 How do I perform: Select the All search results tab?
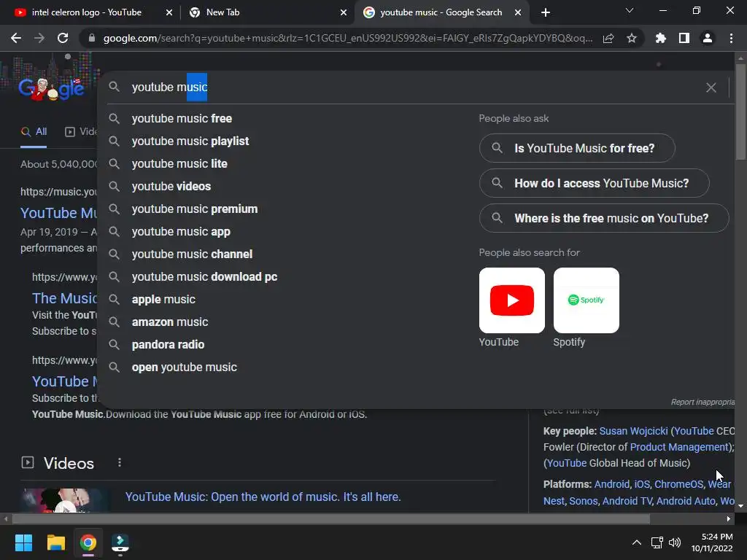[34, 132]
